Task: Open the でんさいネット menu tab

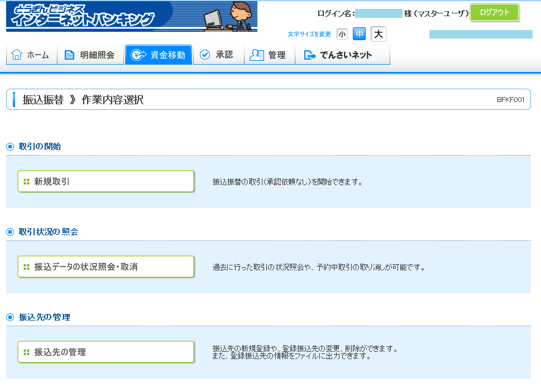Action: point(342,55)
